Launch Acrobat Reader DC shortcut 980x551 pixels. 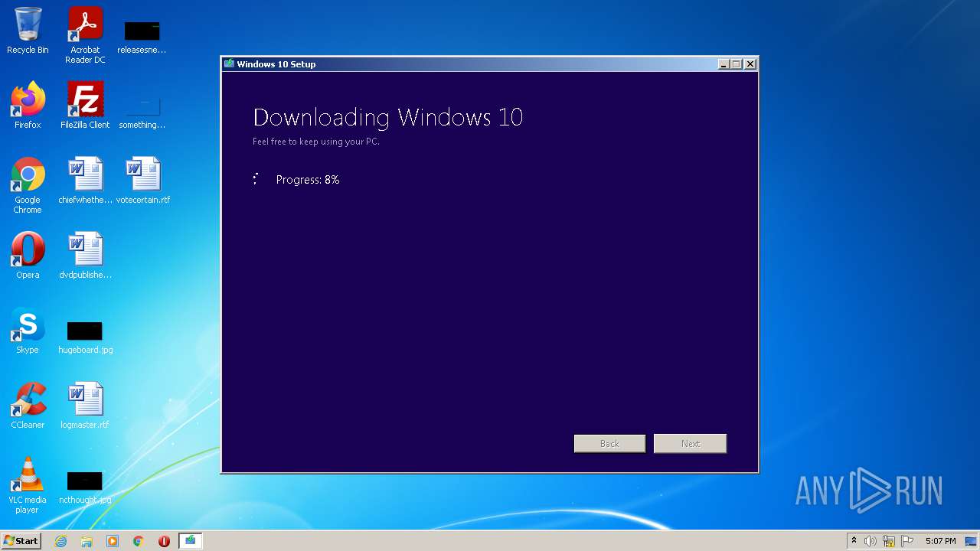[x=85, y=35]
